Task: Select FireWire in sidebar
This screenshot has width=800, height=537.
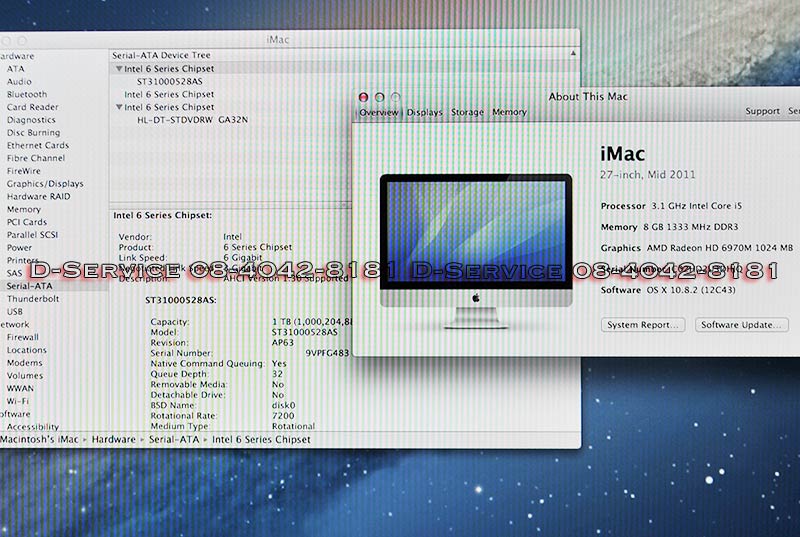Action: tap(23, 170)
